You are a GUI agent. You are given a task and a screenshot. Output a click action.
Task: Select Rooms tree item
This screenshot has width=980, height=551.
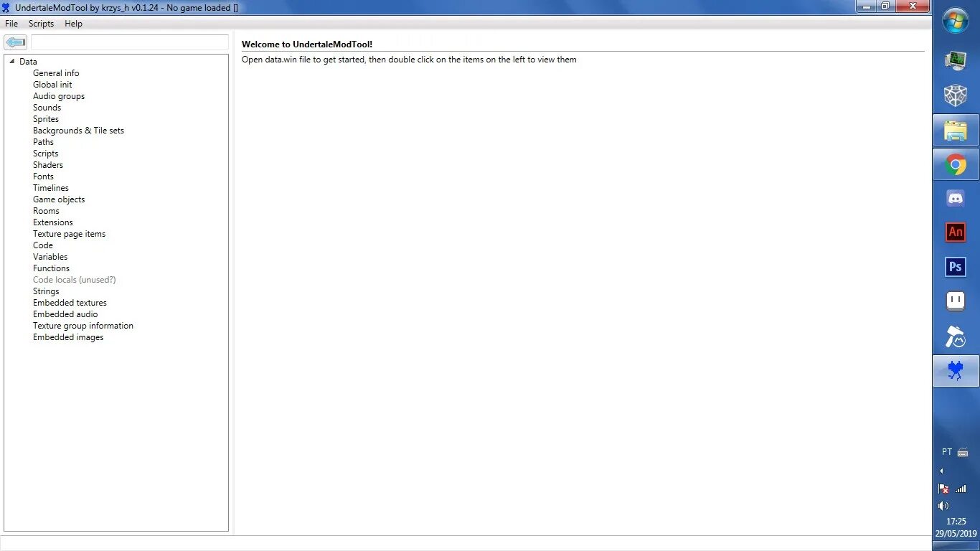coord(46,211)
